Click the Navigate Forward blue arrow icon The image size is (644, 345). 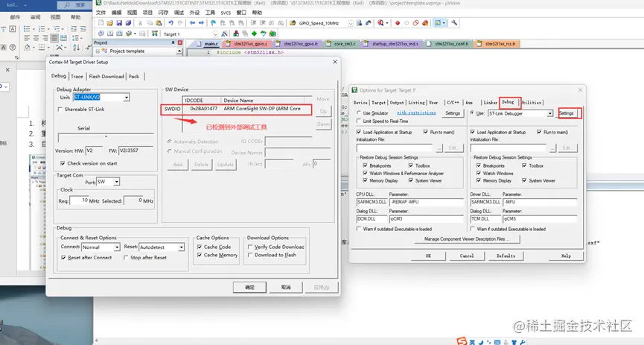pyautogui.click(x=201, y=23)
